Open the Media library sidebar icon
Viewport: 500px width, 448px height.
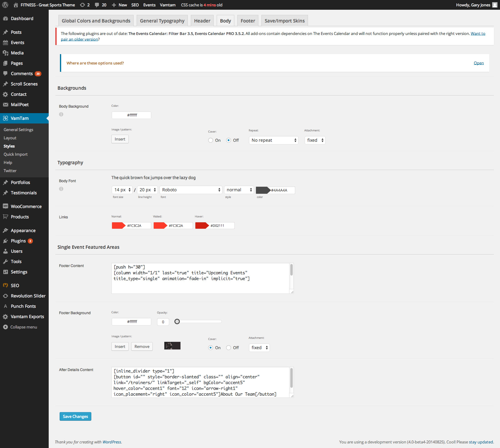(x=5, y=53)
